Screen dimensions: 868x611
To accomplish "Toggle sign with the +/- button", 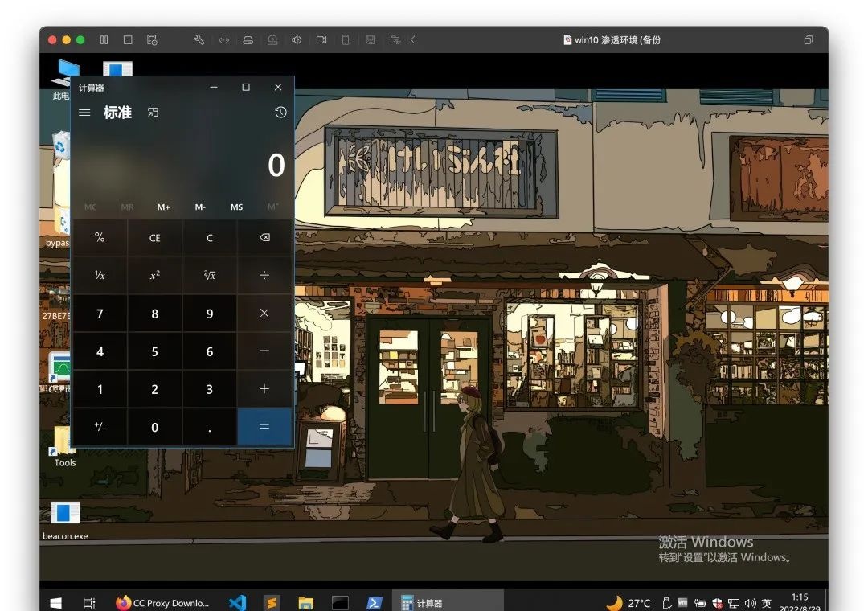I will [100, 427].
